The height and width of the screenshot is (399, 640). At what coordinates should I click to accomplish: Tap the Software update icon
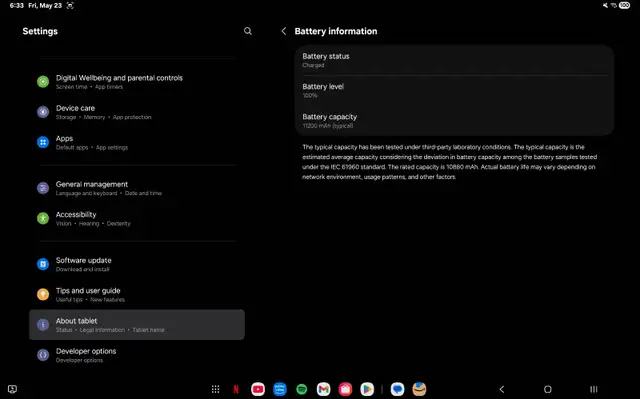43,264
